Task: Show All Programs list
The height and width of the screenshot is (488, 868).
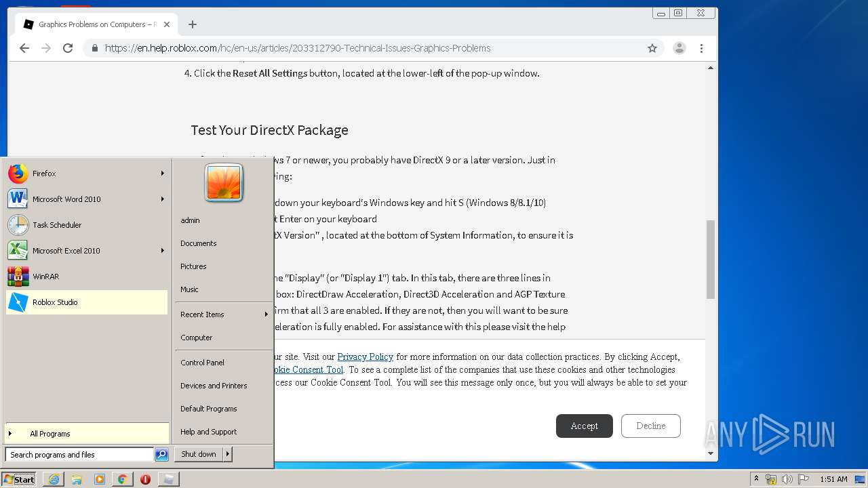Action: coord(86,434)
